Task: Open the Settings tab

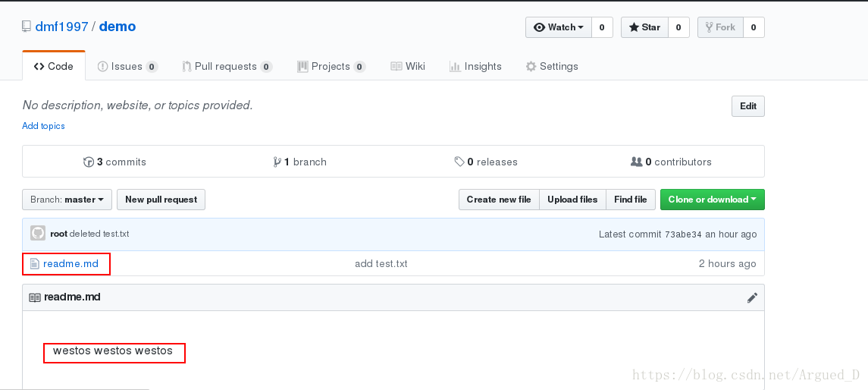Action: pos(552,67)
